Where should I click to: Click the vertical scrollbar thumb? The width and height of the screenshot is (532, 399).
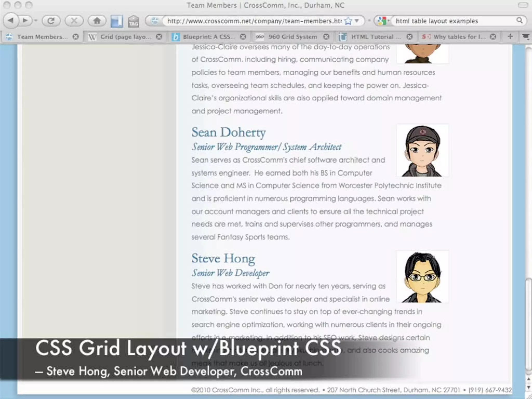(x=528, y=325)
